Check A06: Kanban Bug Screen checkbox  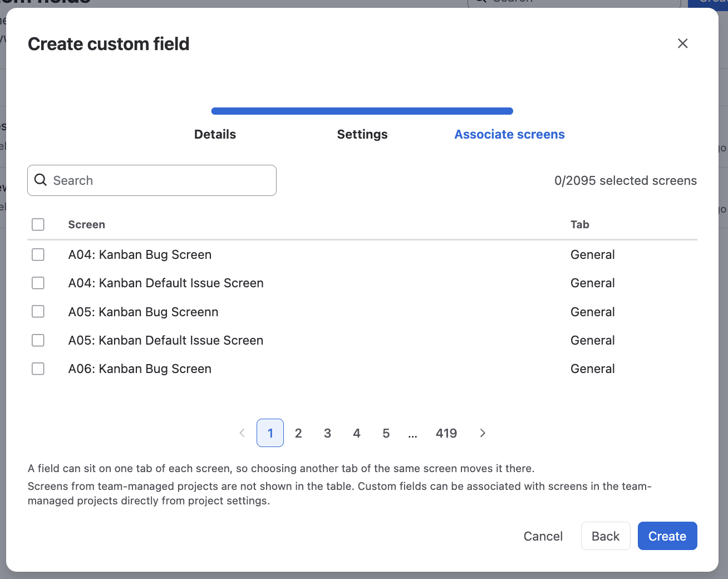click(38, 369)
